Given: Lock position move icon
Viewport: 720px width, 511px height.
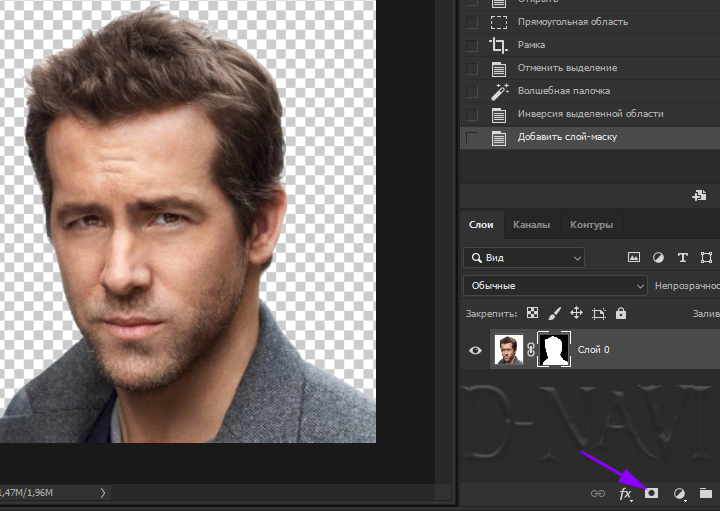Looking at the screenshot, I should tap(576, 313).
